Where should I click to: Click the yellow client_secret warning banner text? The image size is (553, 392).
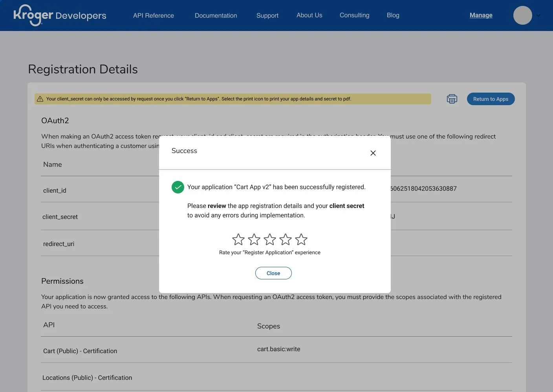click(x=199, y=99)
